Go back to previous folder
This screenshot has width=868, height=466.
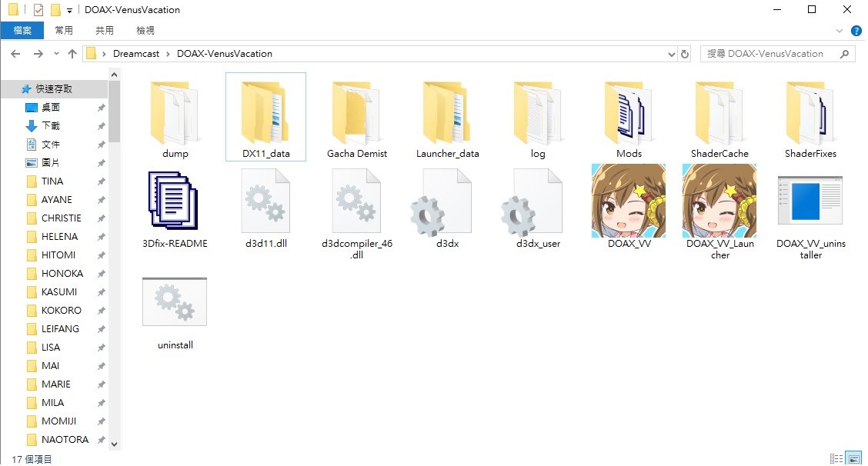coord(15,54)
